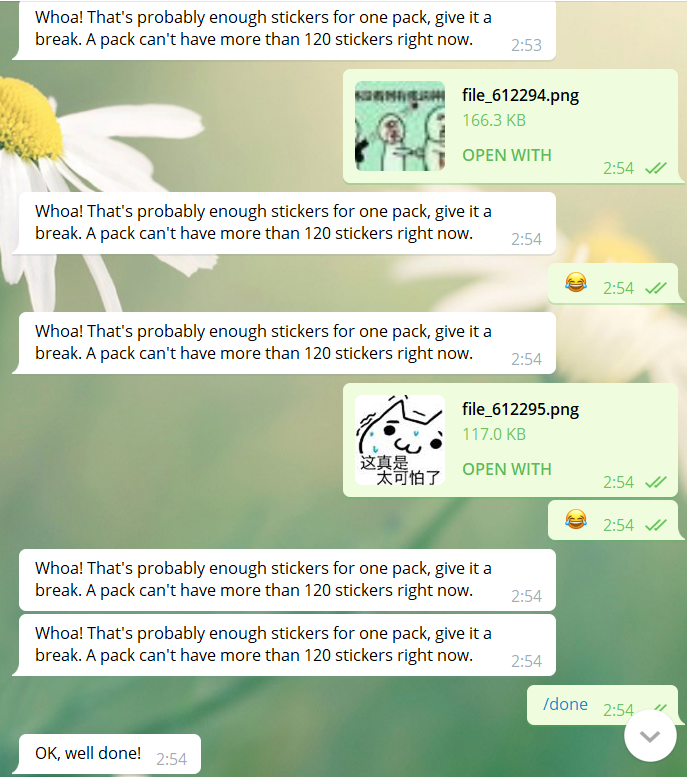This screenshot has width=687, height=777.
Task: Click the double checkmark on file_612295.png message
Action: point(656,482)
